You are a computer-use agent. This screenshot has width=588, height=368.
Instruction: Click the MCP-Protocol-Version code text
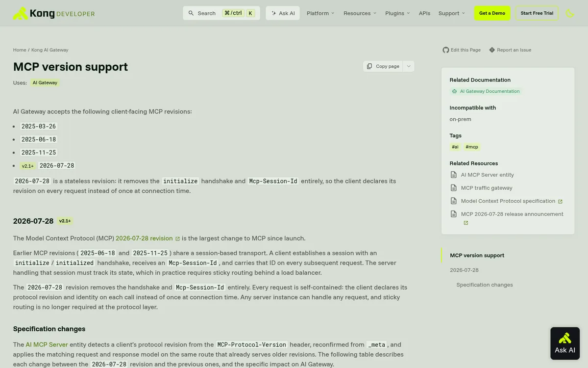[252, 344]
